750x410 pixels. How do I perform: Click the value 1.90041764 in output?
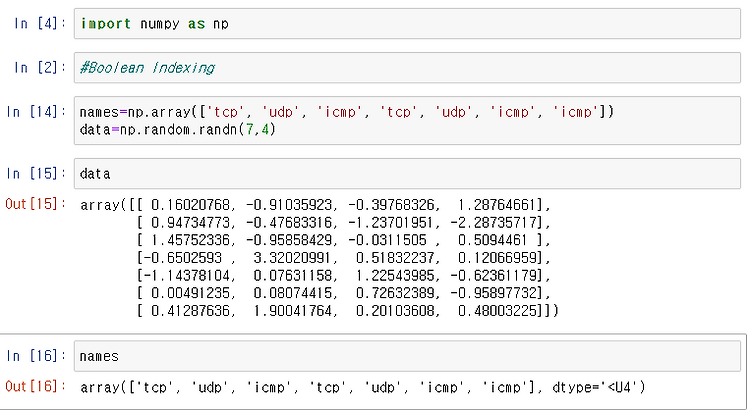(x=292, y=311)
